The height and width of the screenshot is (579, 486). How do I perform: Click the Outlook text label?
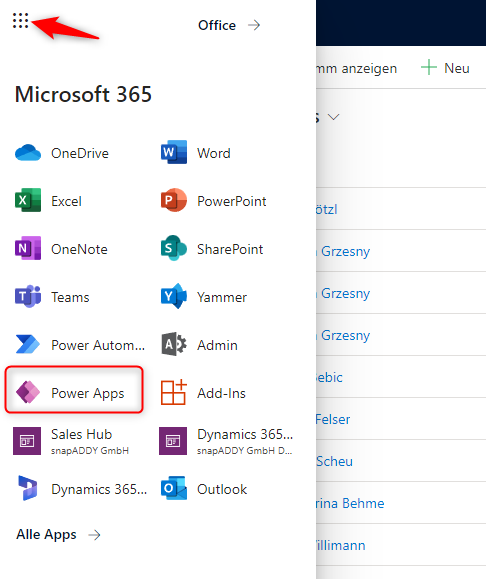222,489
